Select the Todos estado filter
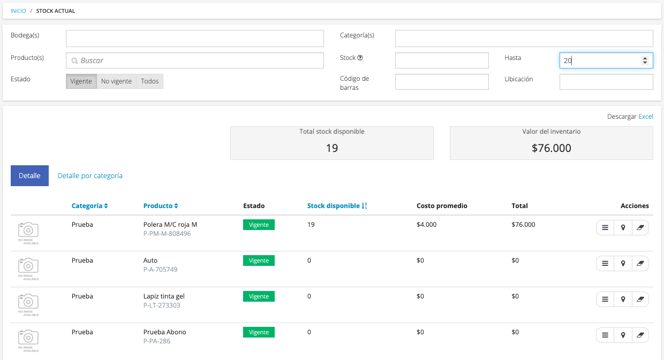 149,81
